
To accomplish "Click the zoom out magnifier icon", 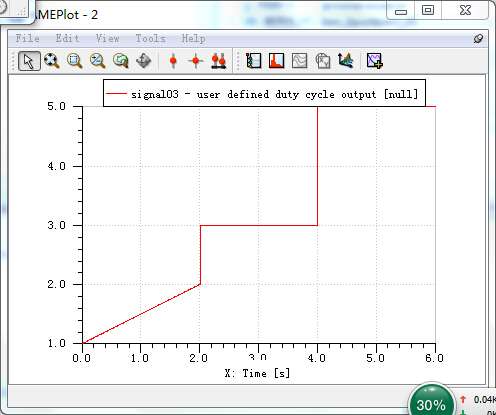I will click(x=98, y=61).
